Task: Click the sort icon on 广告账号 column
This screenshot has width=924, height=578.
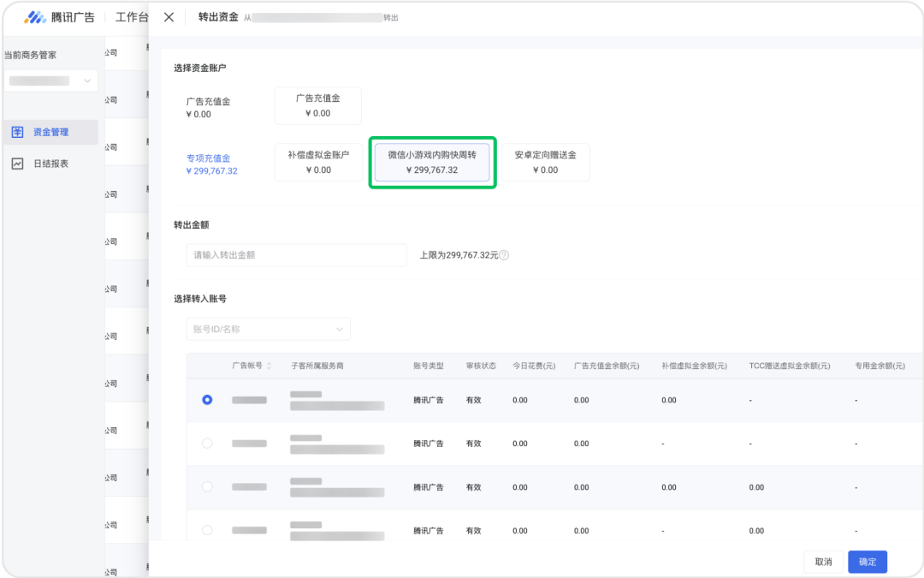Action: point(270,365)
